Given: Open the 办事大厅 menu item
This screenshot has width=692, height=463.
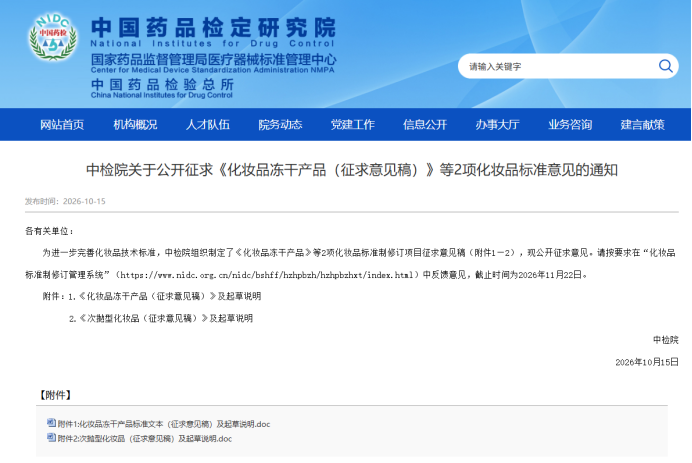Looking at the screenshot, I should point(497,124).
